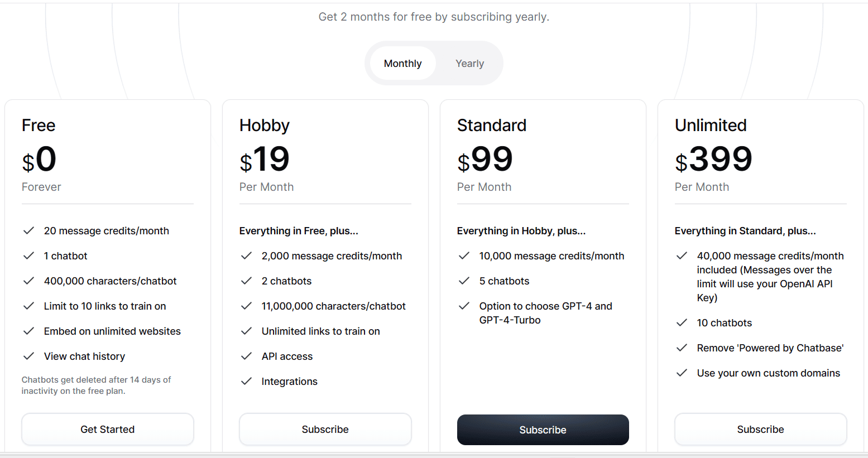This screenshot has width=868, height=458.
Task: Click 'Everything in Hobby, plus...' heading
Action: pyautogui.click(x=521, y=231)
